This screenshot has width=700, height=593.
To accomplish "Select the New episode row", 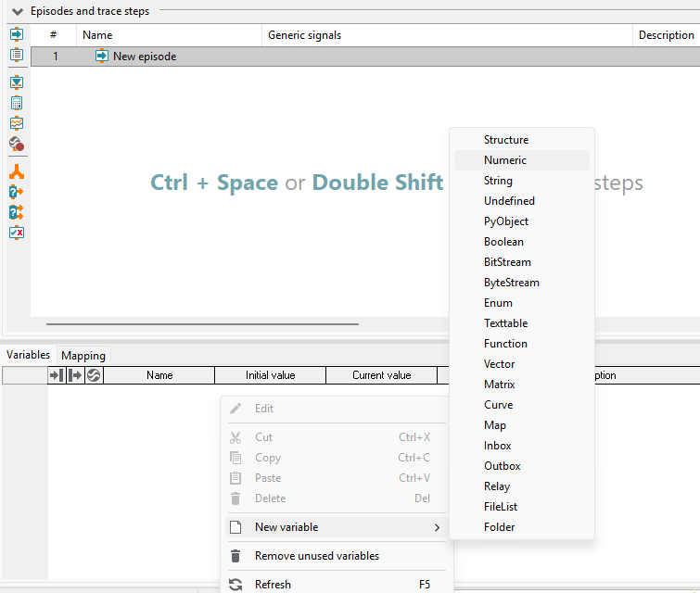I will coord(365,57).
